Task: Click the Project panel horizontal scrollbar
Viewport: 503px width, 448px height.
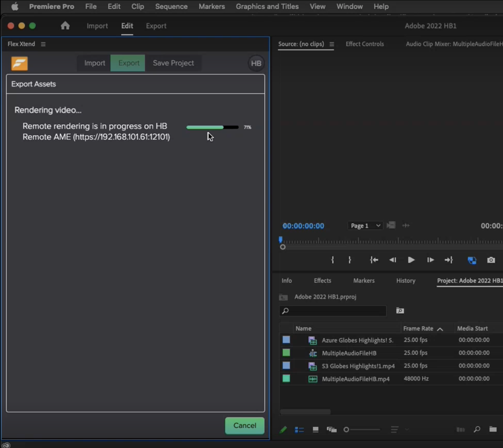Action: click(305, 412)
